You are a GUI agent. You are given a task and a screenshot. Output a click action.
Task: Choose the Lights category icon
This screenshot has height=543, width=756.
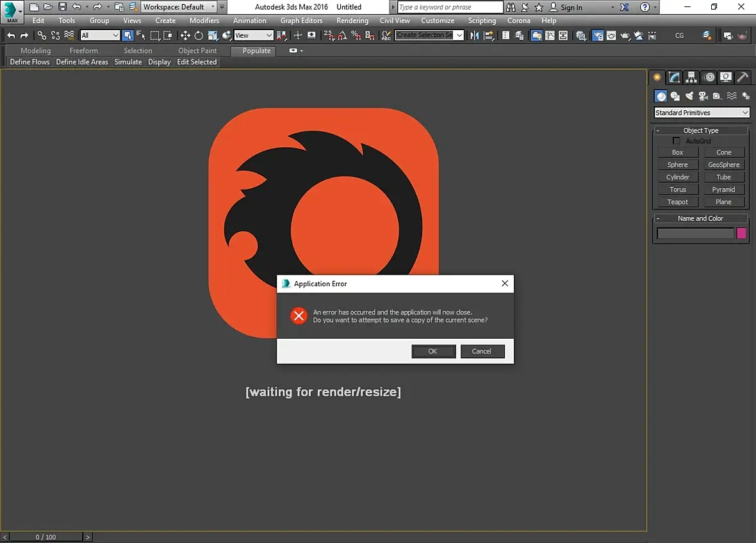(x=689, y=96)
